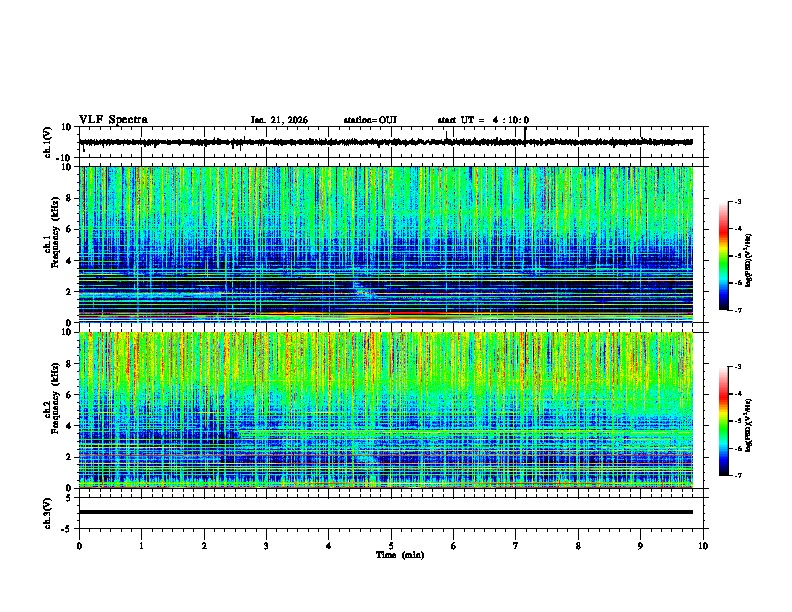Click the "ch.1(V)" waveform axis label
This screenshot has height=612, width=792.
48,142
